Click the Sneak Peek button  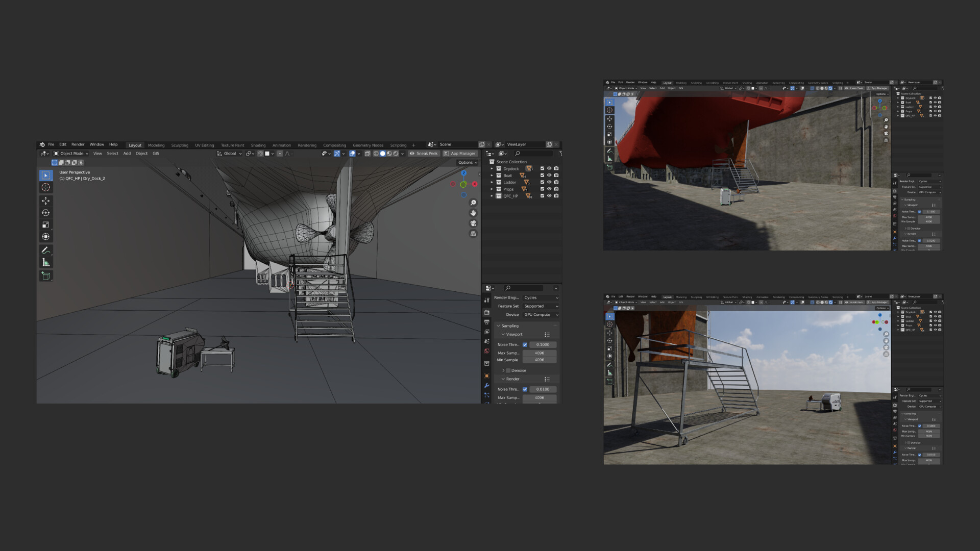pyautogui.click(x=424, y=153)
